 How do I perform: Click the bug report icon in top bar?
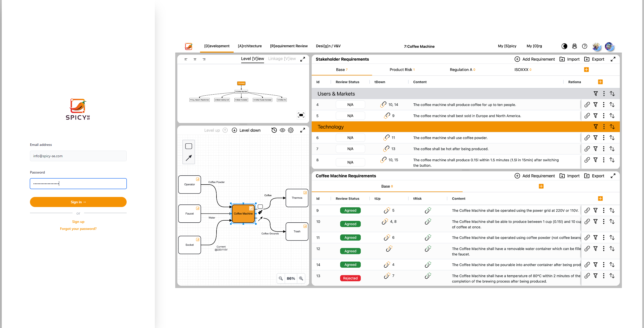point(575,46)
